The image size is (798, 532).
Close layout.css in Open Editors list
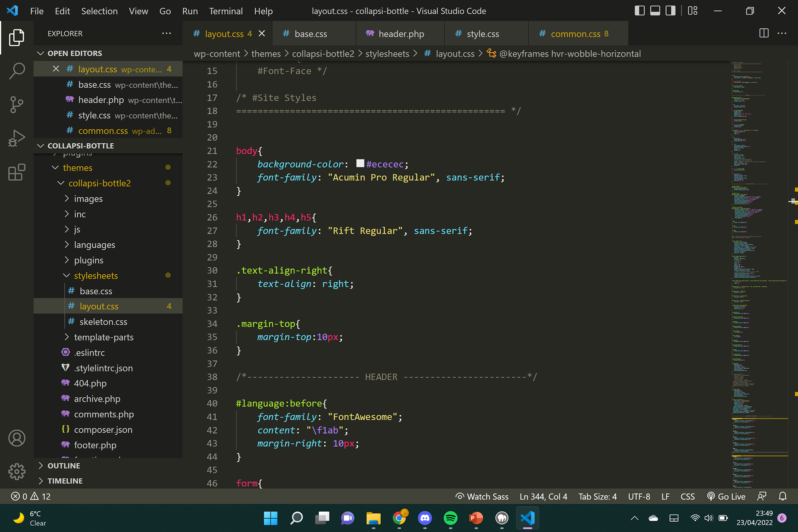[56, 69]
